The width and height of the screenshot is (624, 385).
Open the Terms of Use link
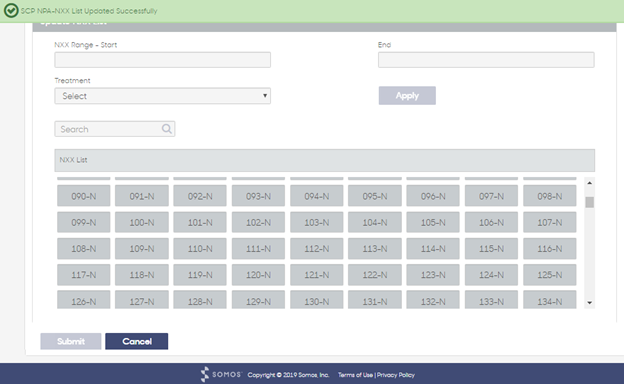tap(355, 375)
